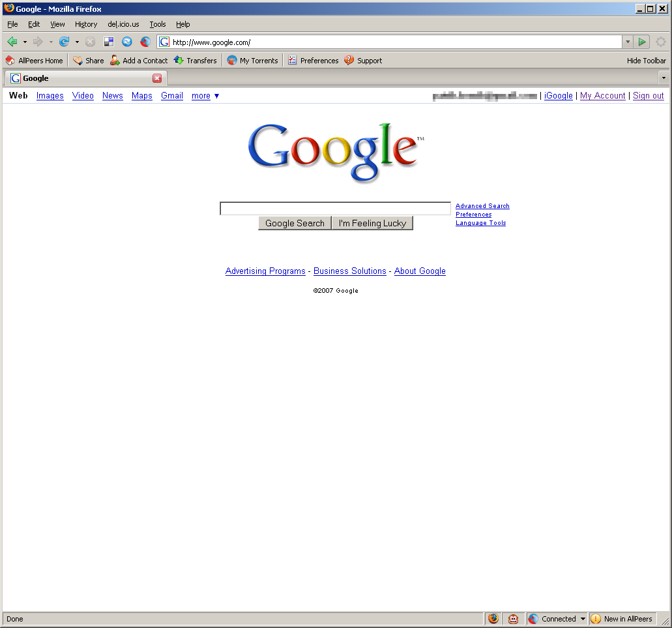
Task: Open the Reload button dropdown arrow
Action: tap(77, 42)
